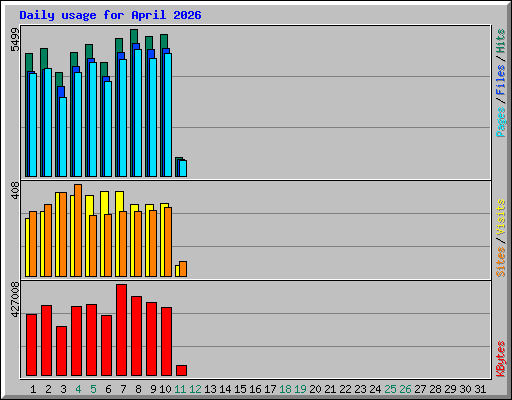Click the cyan pages bar for day 3

63,137
